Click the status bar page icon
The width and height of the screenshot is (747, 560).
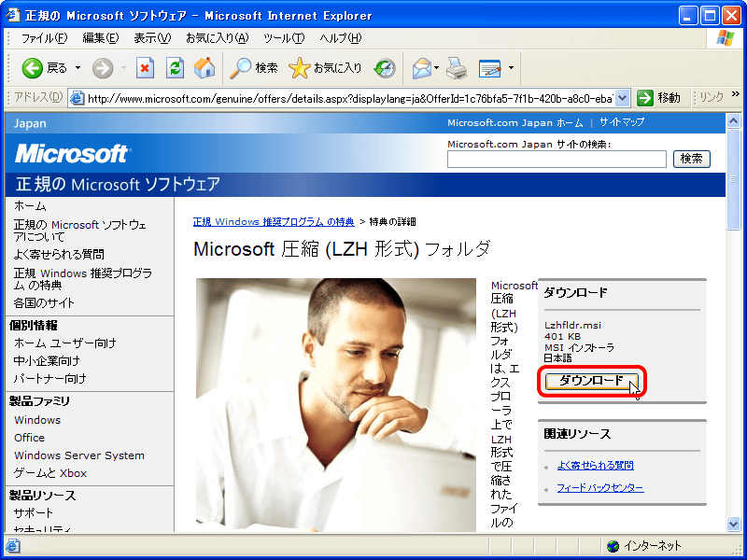pyautogui.click(x=13, y=546)
